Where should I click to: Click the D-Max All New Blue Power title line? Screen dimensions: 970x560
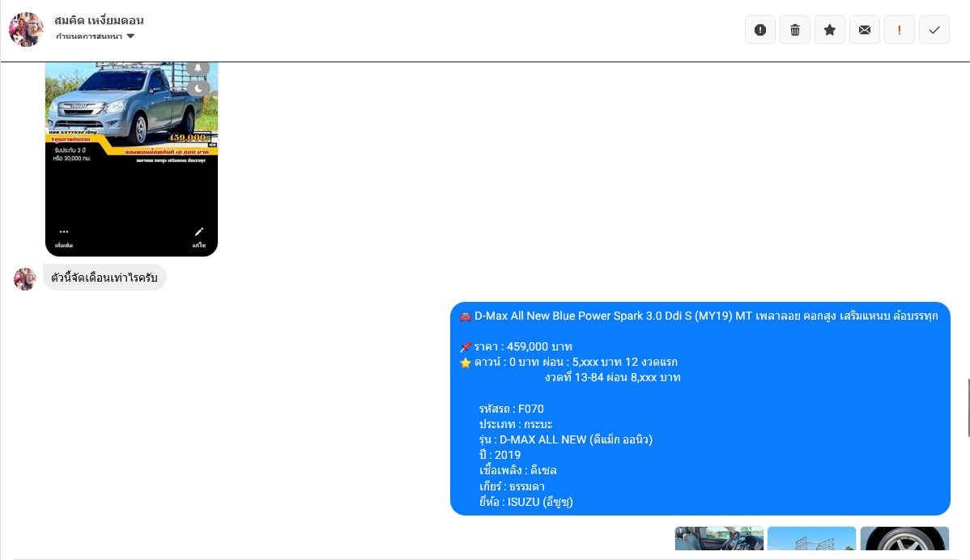click(x=699, y=316)
